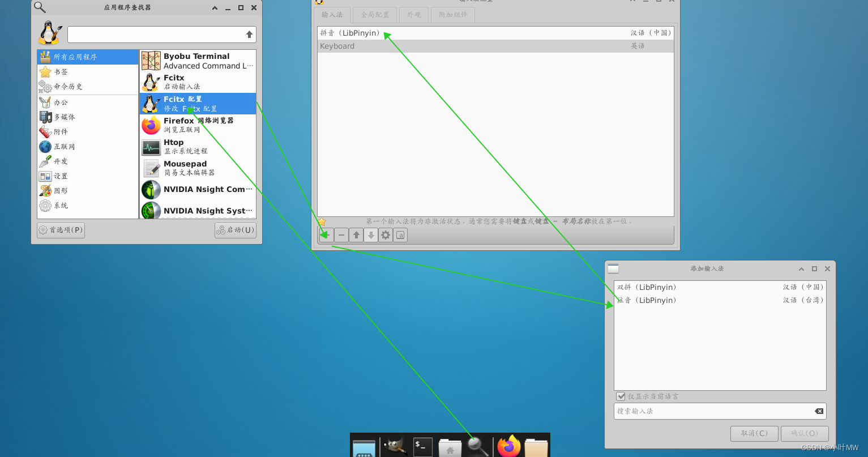This screenshot has width=868, height=457.
Task: Open the terminal icon in dock
Action: click(x=422, y=447)
